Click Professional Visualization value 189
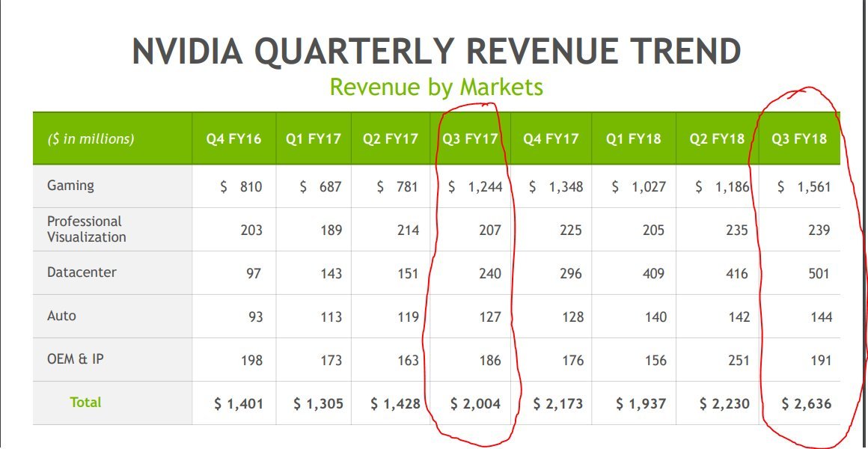The image size is (868, 449). click(x=331, y=230)
